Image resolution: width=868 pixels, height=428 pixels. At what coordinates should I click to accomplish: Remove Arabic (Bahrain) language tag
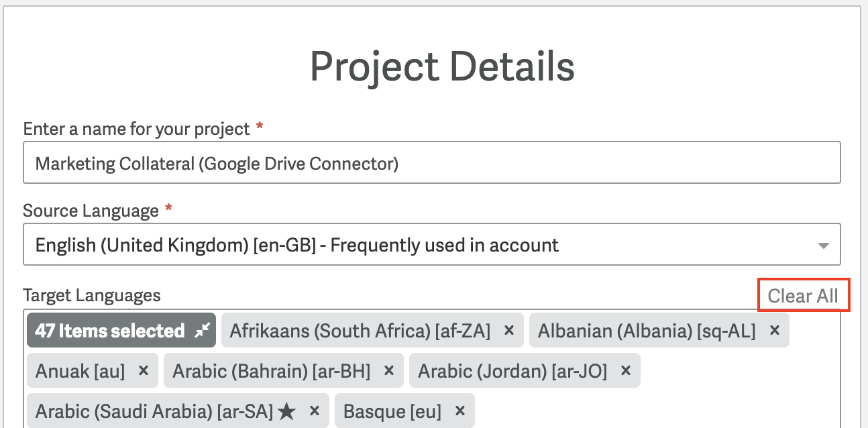[x=388, y=371]
